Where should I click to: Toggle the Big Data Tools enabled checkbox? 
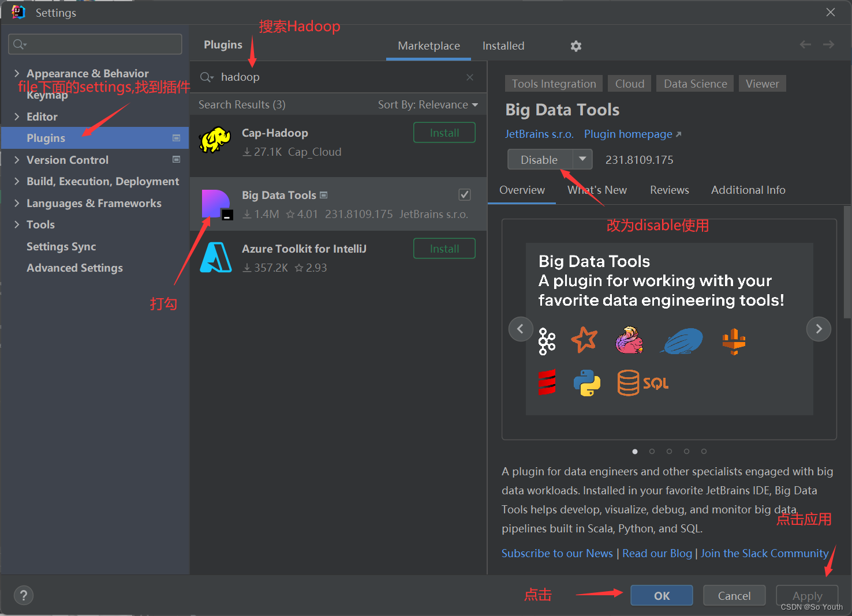(x=465, y=195)
